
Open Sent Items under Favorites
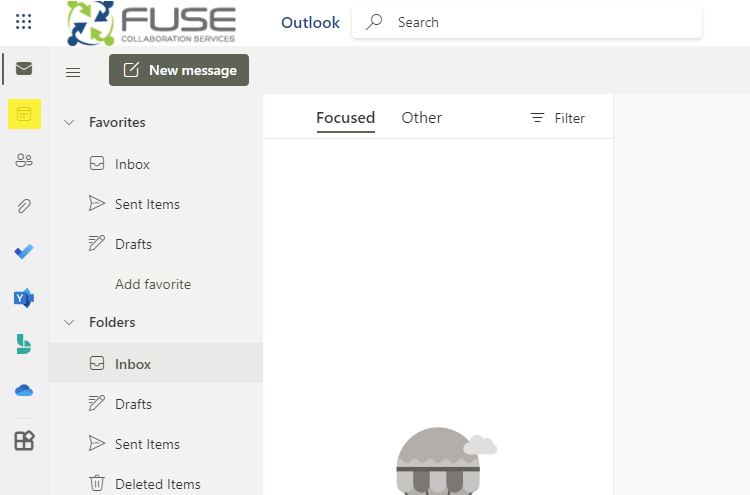coord(147,204)
